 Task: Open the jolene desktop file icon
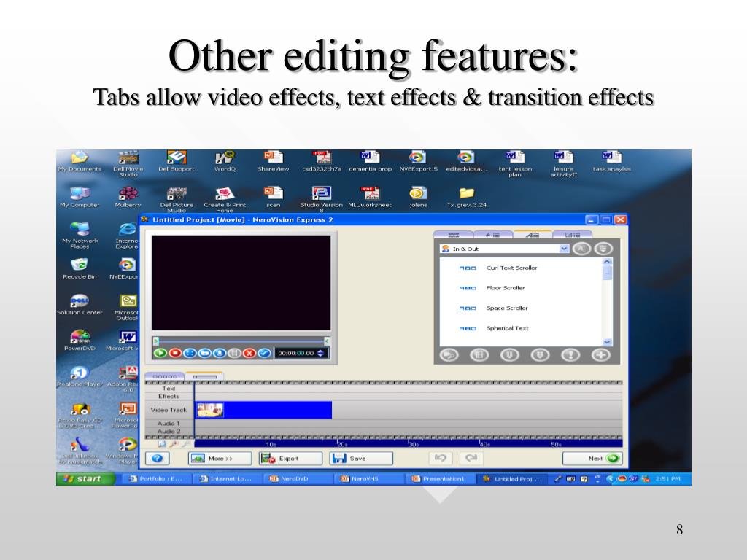click(x=418, y=198)
